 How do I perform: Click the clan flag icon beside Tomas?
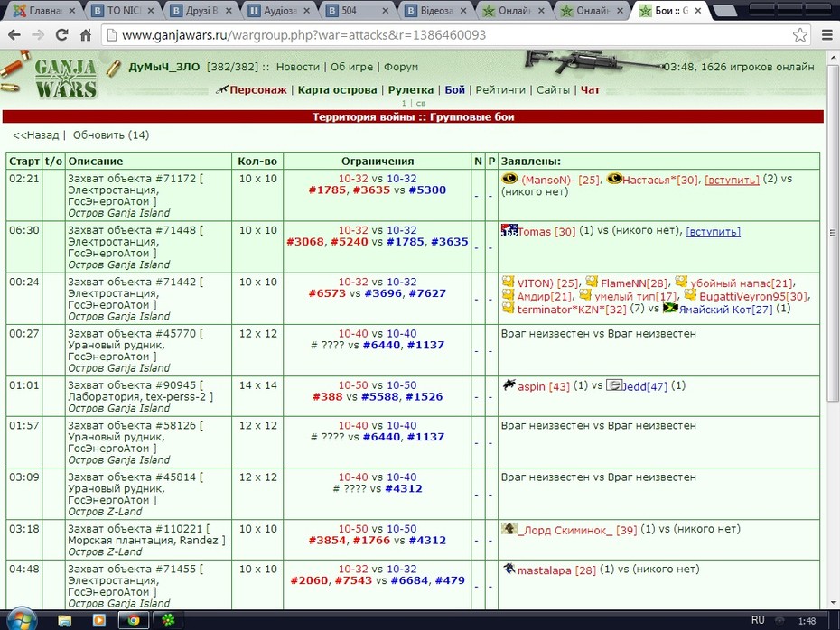[509, 230]
